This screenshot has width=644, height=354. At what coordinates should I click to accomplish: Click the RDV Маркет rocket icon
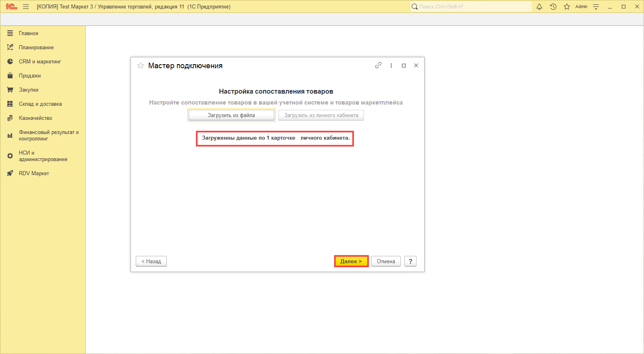coord(10,173)
